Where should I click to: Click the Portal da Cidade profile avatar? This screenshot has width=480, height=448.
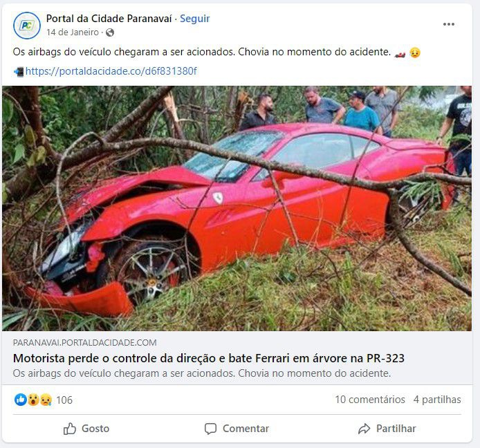pyautogui.click(x=27, y=26)
